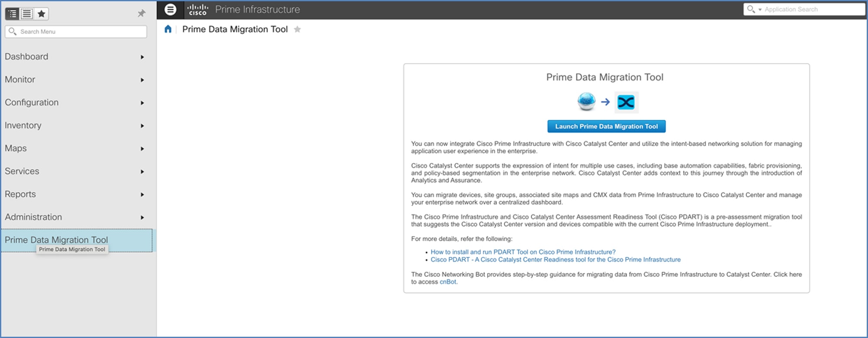Click the panel heading Prime Data Migration Tool

(x=605, y=77)
